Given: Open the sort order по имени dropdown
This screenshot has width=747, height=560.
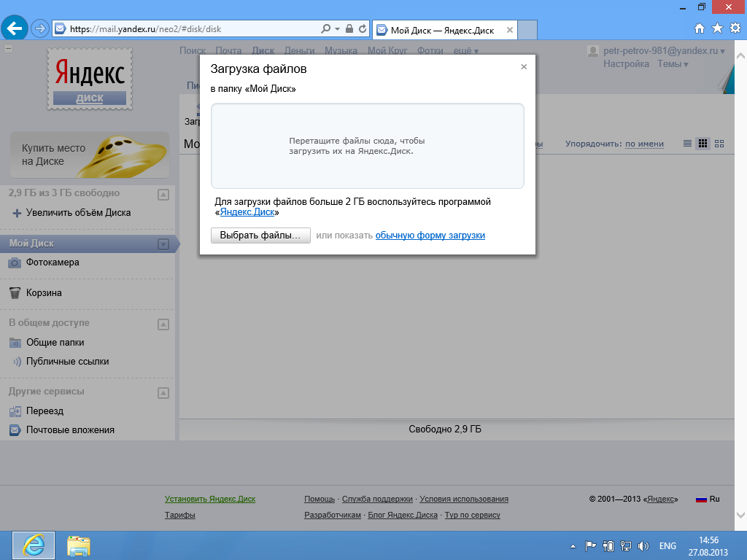Looking at the screenshot, I should click(644, 144).
